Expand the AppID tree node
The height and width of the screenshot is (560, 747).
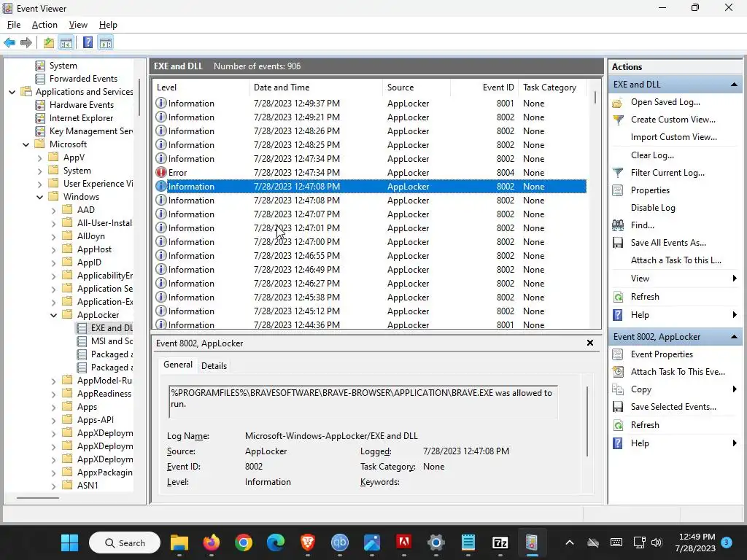[x=54, y=262]
